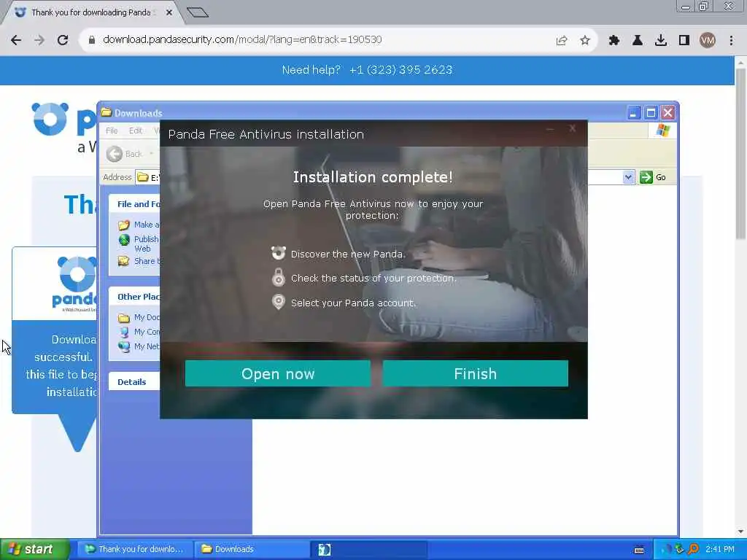The image size is (747, 560).
Task: Close the Panda installation dialog
Action: (572, 128)
